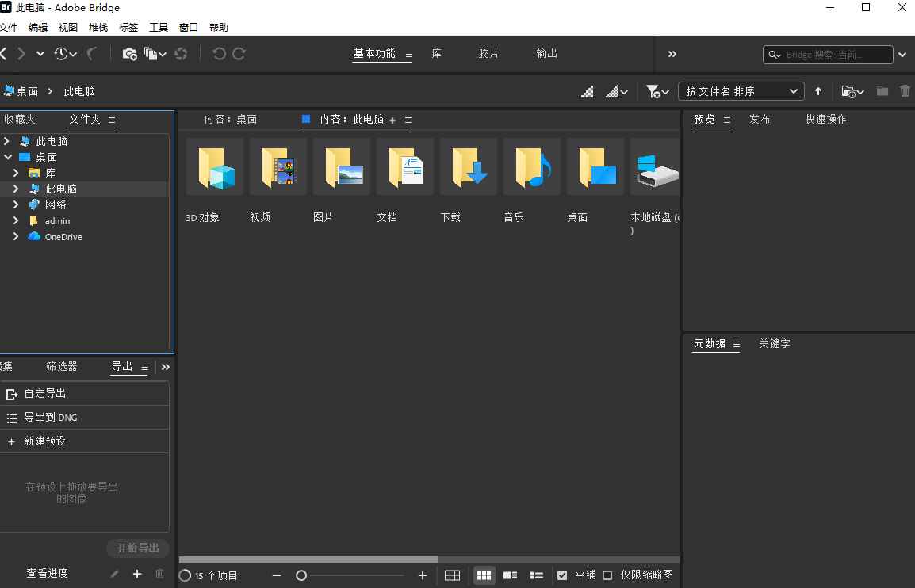Open the 堆栈 menu
The width and height of the screenshot is (915, 588).
pos(98,28)
